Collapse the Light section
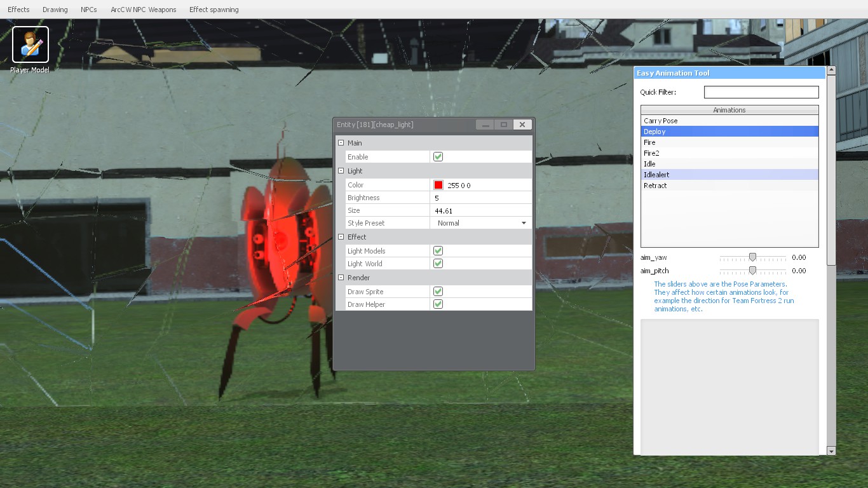The height and width of the screenshot is (488, 868). (341, 171)
